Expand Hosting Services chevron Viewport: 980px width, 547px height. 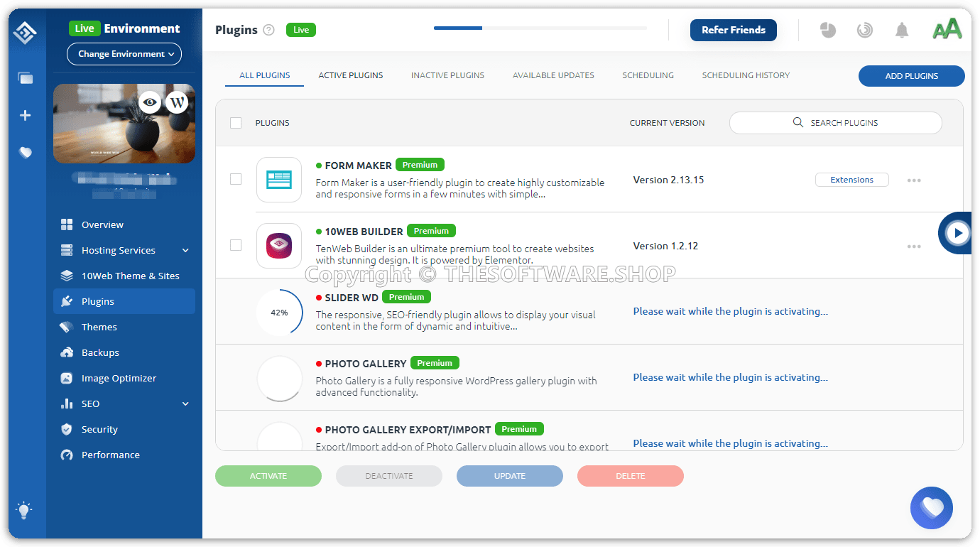(185, 250)
